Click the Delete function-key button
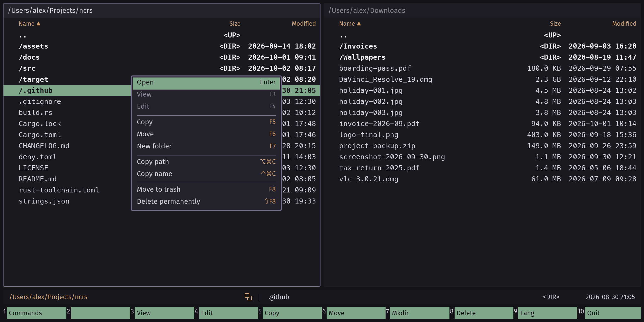The image size is (644, 322). [484, 313]
